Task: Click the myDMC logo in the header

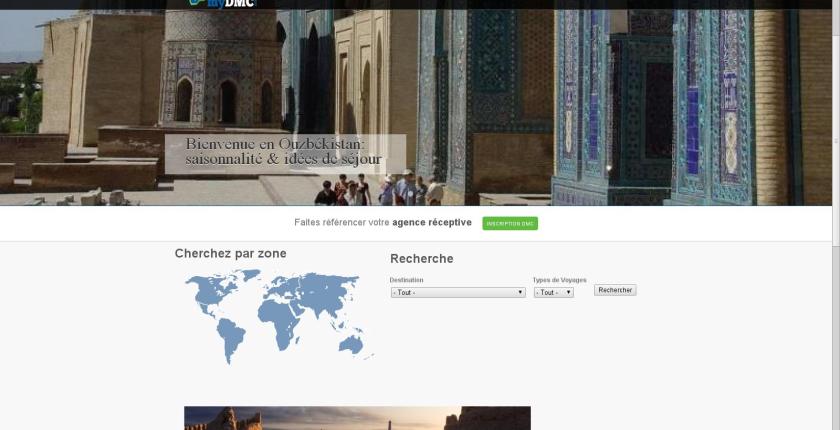Action: pos(223,4)
